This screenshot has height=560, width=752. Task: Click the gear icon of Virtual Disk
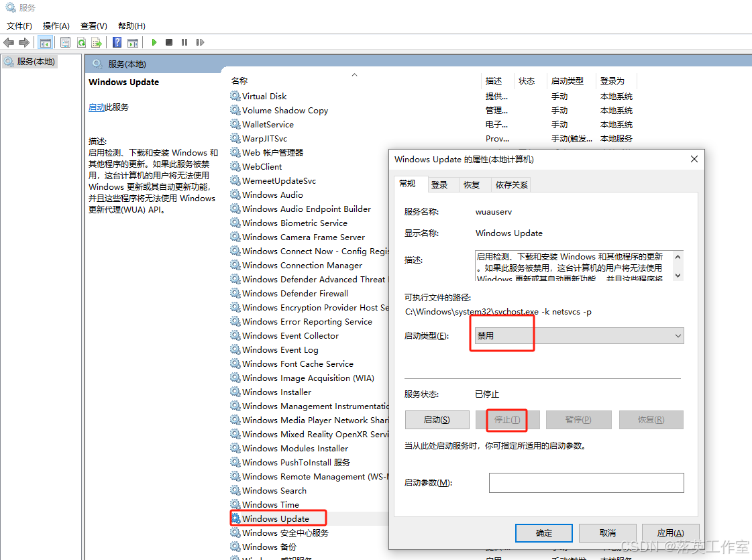tap(235, 96)
